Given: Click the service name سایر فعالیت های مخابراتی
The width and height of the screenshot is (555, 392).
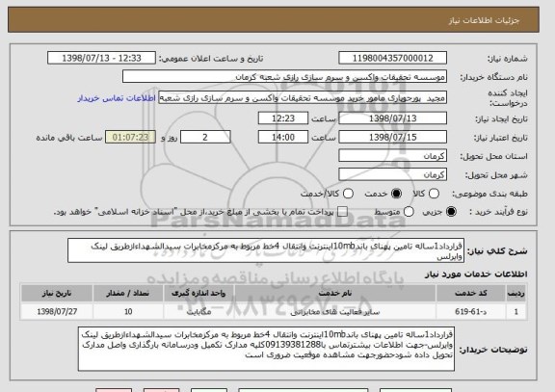Looking at the screenshot, I should click(335, 312).
